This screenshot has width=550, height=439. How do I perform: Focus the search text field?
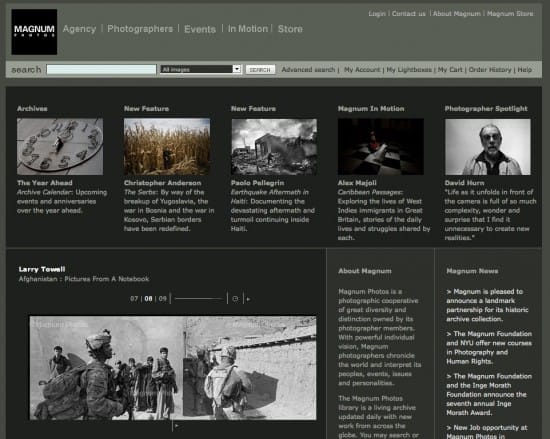pos(101,69)
